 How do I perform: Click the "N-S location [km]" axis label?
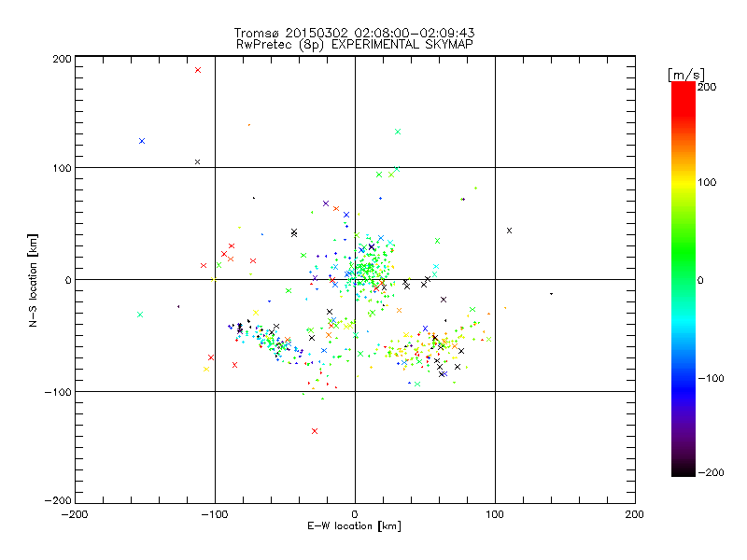pyautogui.click(x=33, y=281)
